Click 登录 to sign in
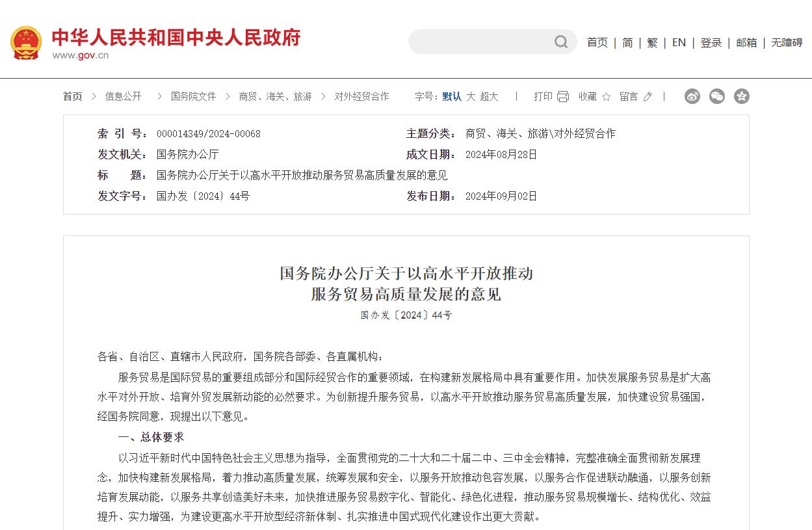The image size is (812, 530). coord(711,42)
